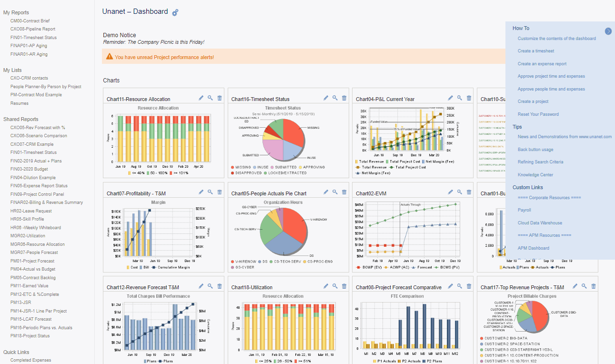Viewport: 615px width, 364px height.
Task: Zoom Chart05-People Actuals Pie Chart magnifier
Action: (x=335, y=192)
